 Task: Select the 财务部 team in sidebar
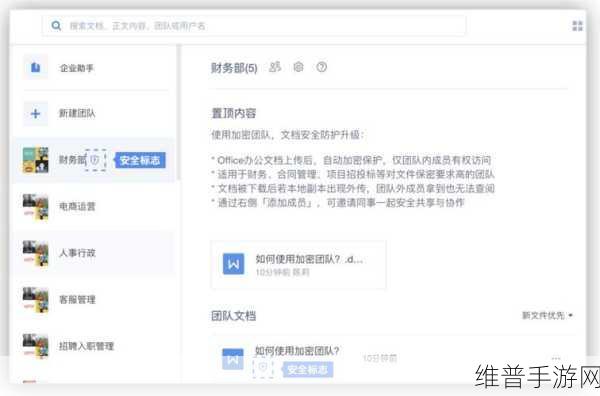coord(95,160)
